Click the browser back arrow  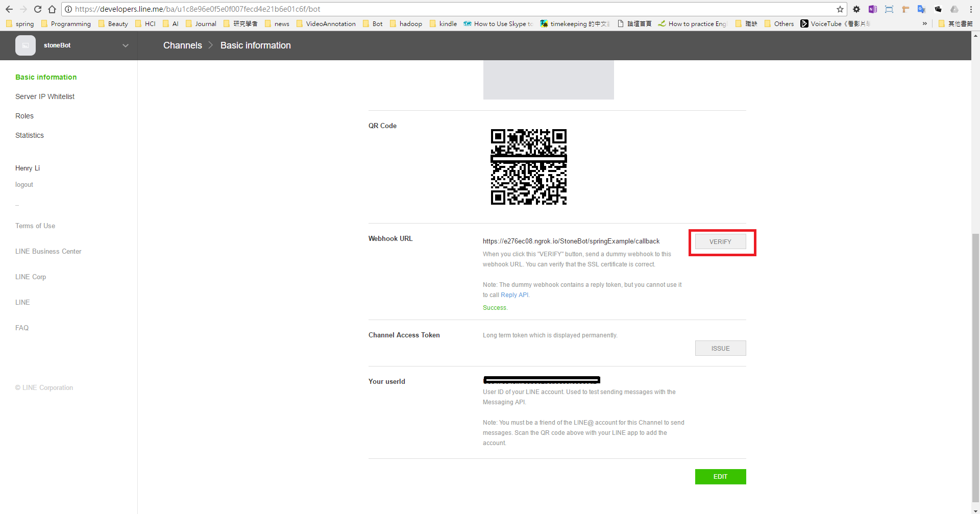pos(9,9)
